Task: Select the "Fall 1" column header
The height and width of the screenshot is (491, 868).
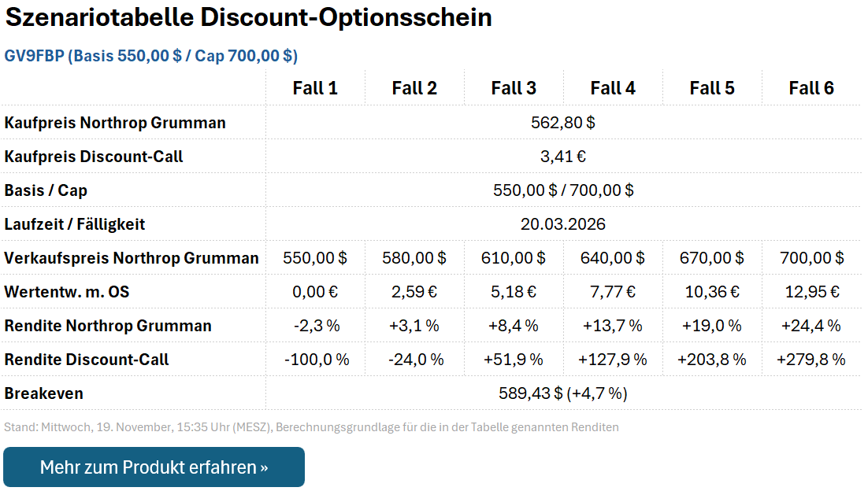Action: point(315,88)
